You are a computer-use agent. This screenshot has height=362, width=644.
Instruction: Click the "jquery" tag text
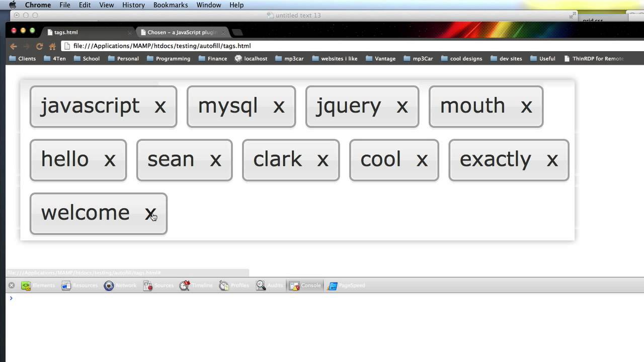click(349, 107)
